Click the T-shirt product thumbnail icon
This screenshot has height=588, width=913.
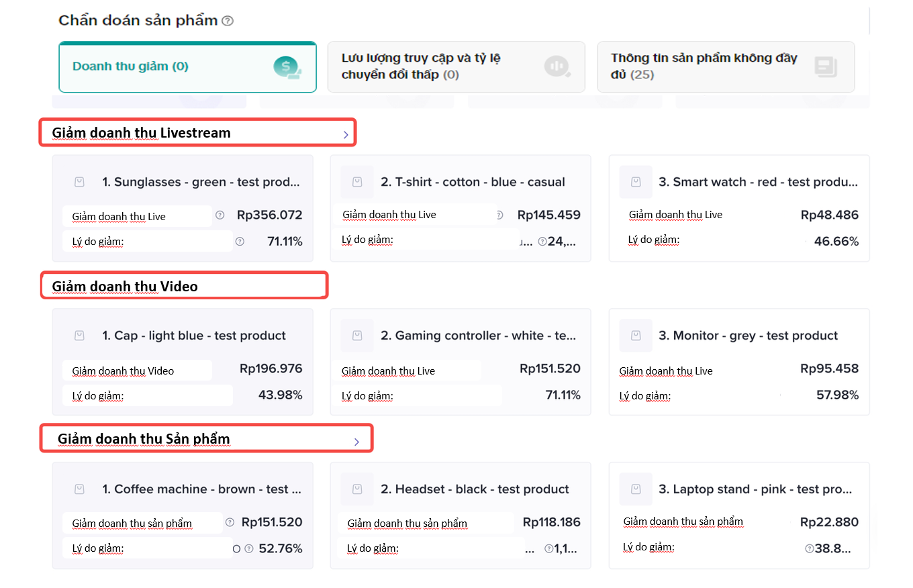357,182
